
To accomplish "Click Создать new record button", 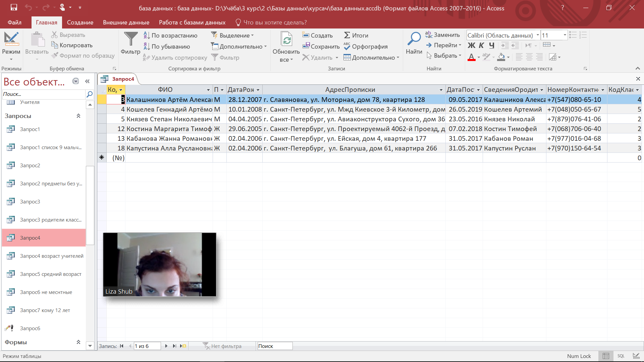I will click(317, 36).
